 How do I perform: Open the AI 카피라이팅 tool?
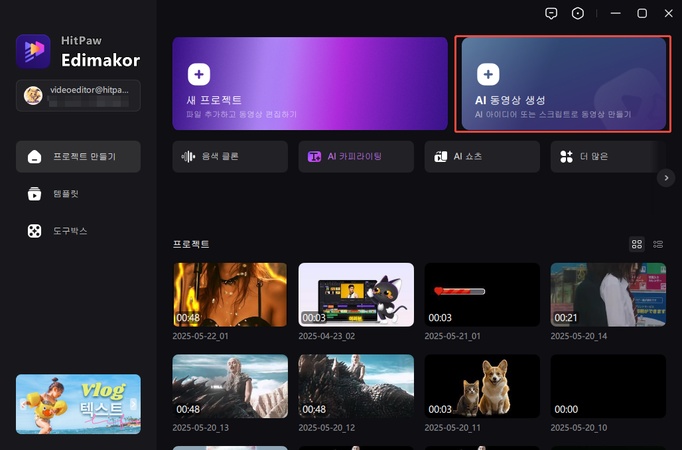coord(355,156)
